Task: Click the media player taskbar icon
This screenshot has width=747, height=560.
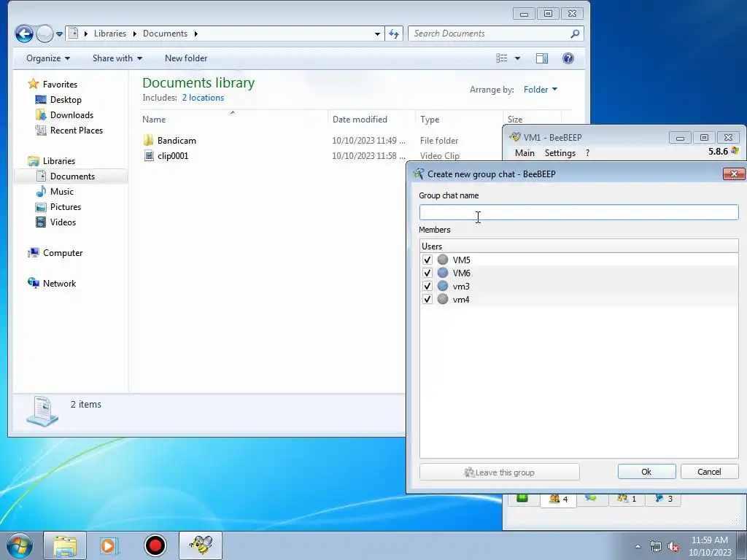Action: [x=109, y=545]
